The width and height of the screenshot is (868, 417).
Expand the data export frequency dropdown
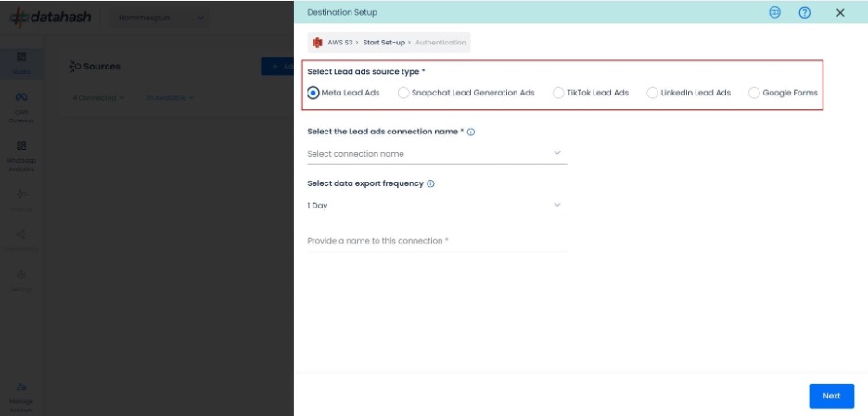[437, 206]
